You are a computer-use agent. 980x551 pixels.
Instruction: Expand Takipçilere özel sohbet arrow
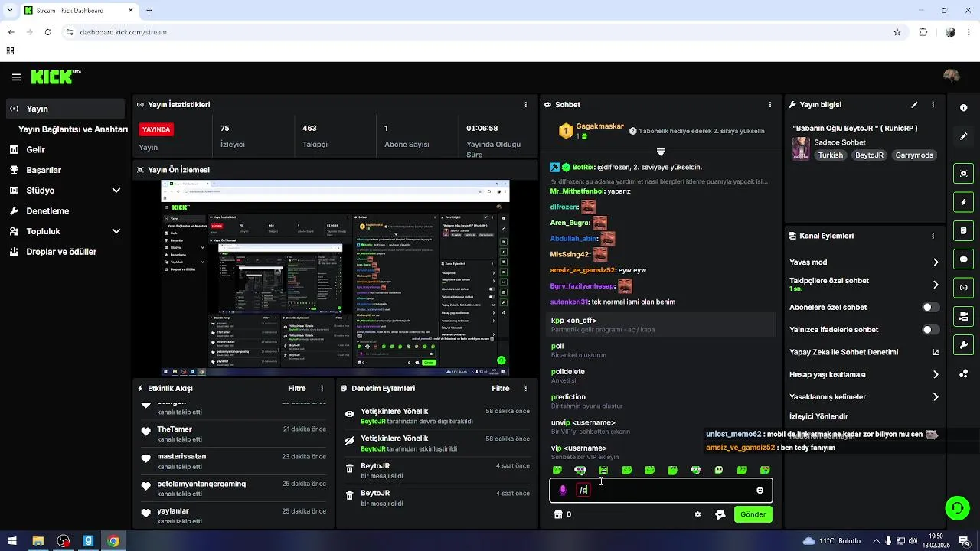pos(935,285)
